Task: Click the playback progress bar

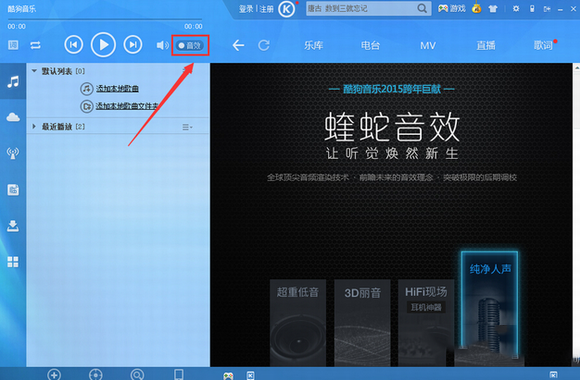Action: click(x=105, y=19)
